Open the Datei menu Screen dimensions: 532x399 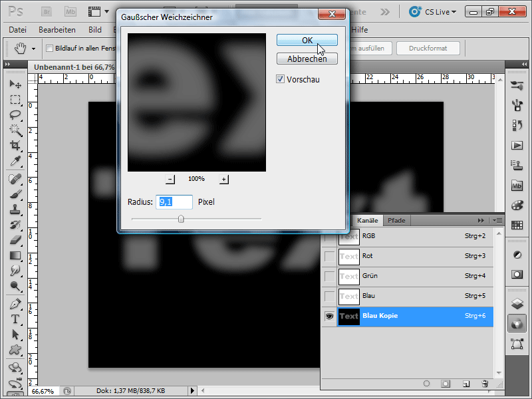pos(18,30)
